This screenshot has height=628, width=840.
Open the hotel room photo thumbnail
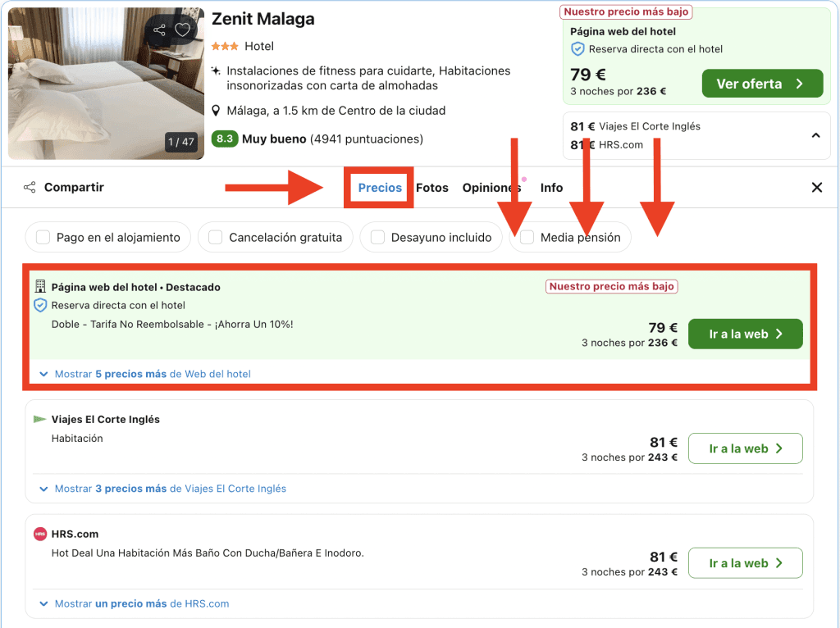click(106, 84)
